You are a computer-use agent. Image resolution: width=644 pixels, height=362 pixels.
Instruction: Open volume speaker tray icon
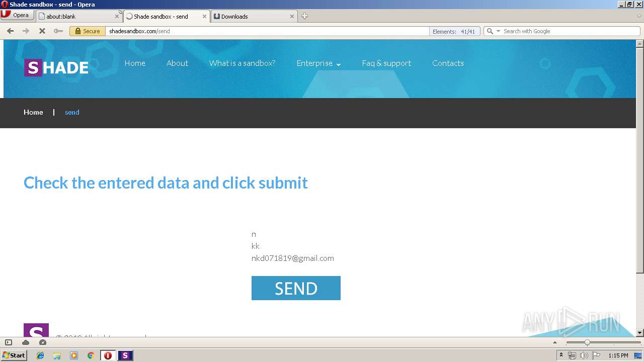coord(584,355)
